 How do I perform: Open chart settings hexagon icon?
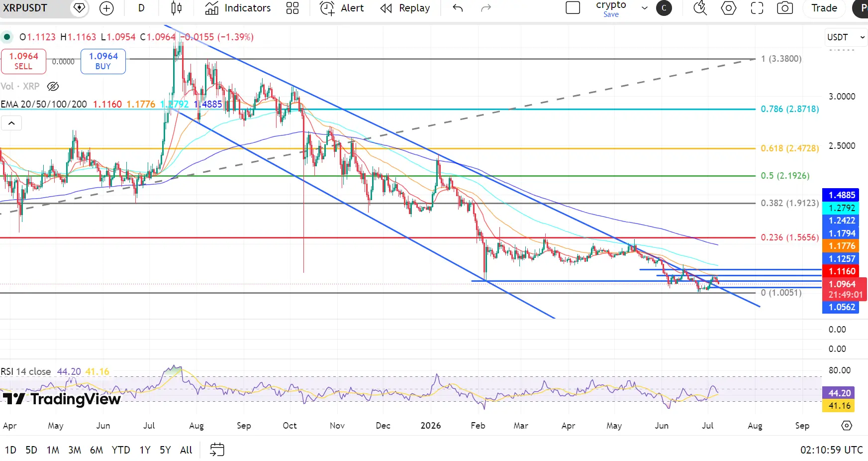729,8
